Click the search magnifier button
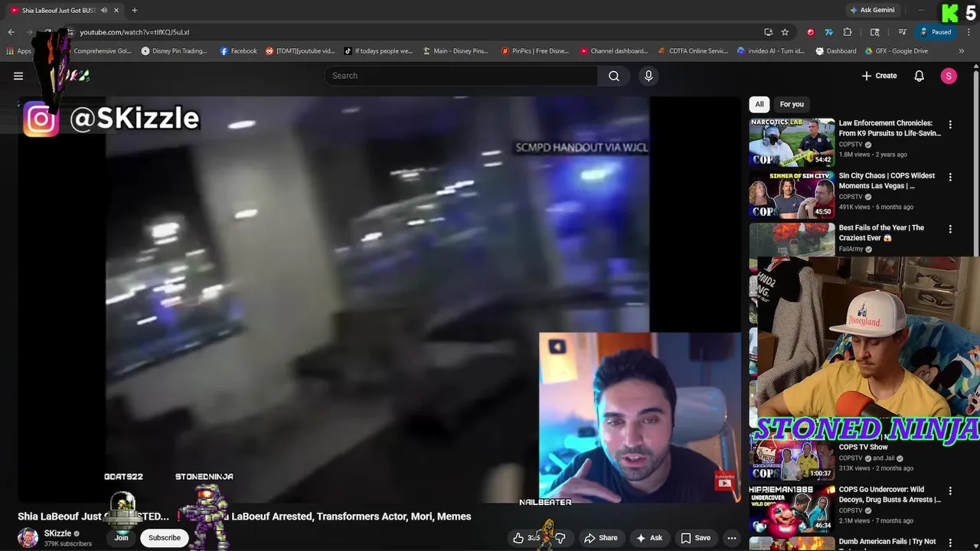This screenshot has width=980, height=551. tap(614, 76)
